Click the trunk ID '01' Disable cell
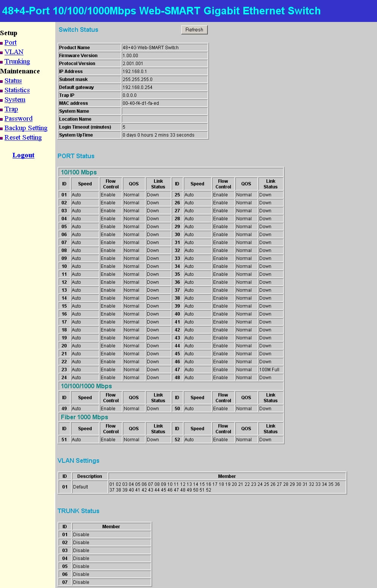Viewport: 377px width, 588px height. [x=111, y=535]
